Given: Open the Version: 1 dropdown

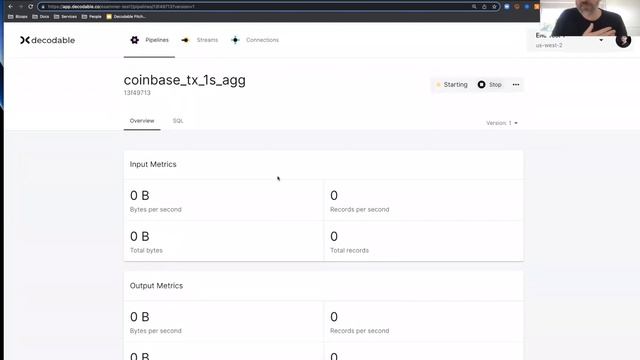Looking at the screenshot, I should (502, 123).
